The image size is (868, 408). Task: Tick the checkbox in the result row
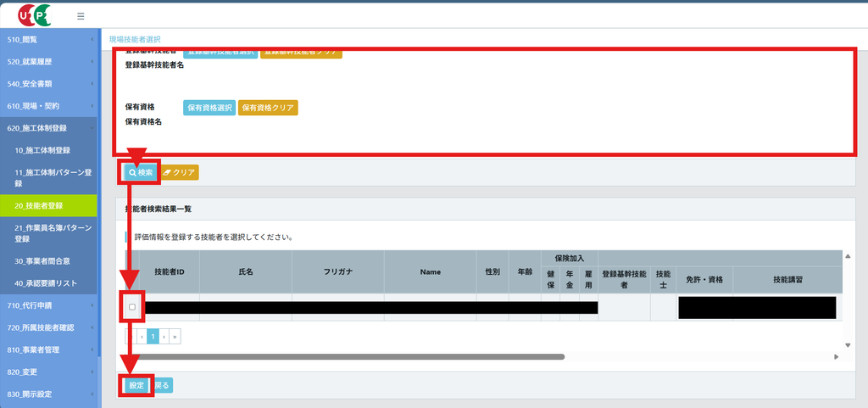[131, 307]
